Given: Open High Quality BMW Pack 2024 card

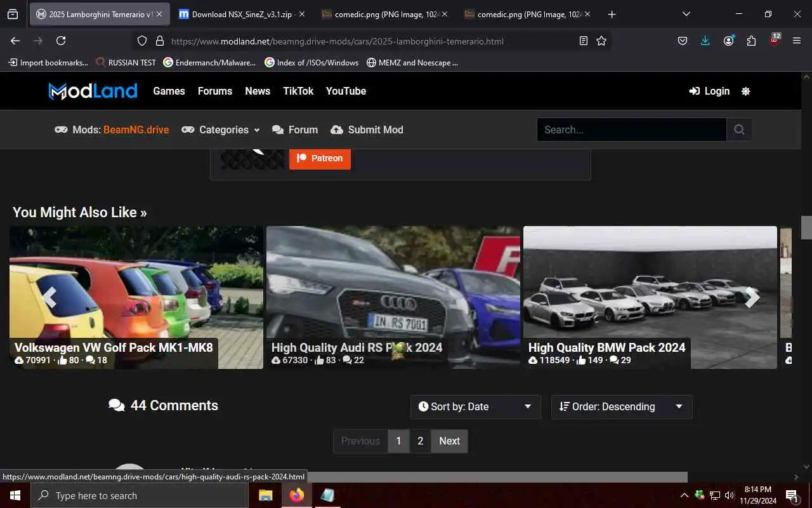Looking at the screenshot, I should 650,297.
